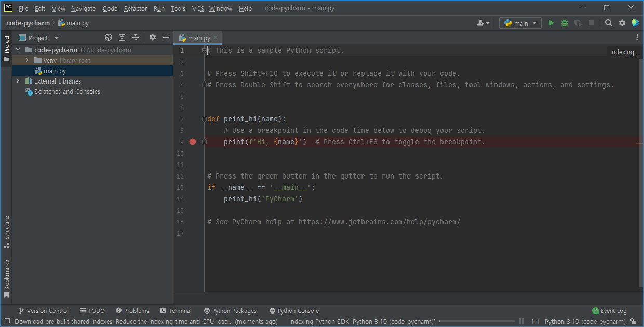Image resolution: width=644 pixels, height=327 pixels.
Task: Open Project panel options gear
Action: [153, 37]
